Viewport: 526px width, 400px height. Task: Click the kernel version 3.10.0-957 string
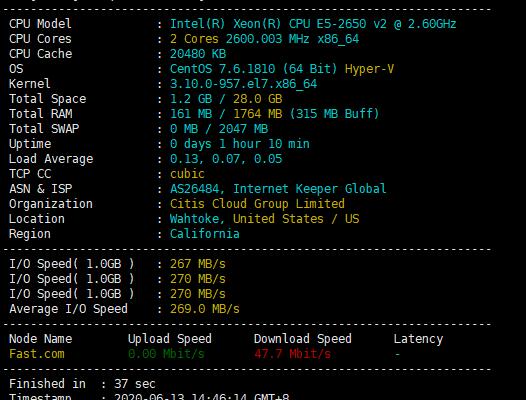tap(243, 84)
